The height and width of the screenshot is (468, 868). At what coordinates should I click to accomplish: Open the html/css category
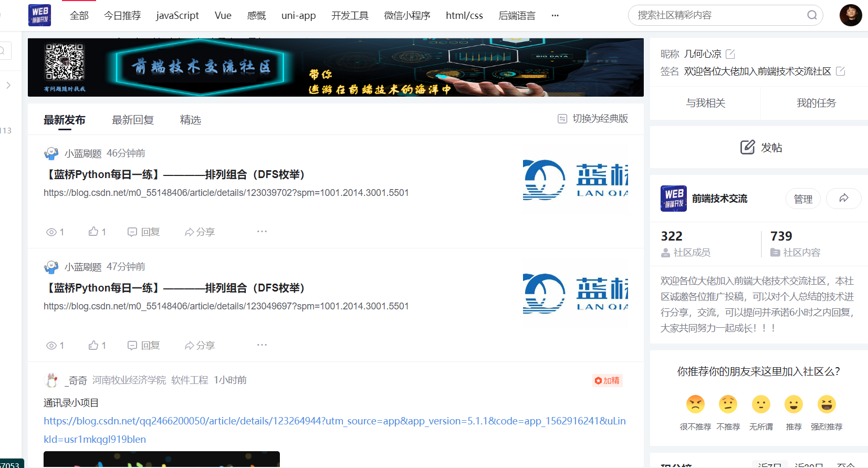click(x=464, y=15)
